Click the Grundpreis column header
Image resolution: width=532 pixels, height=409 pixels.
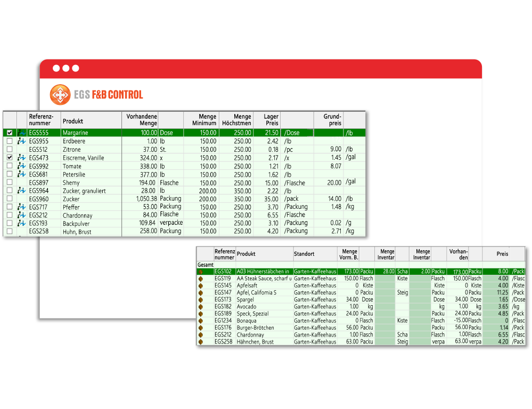(329, 120)
